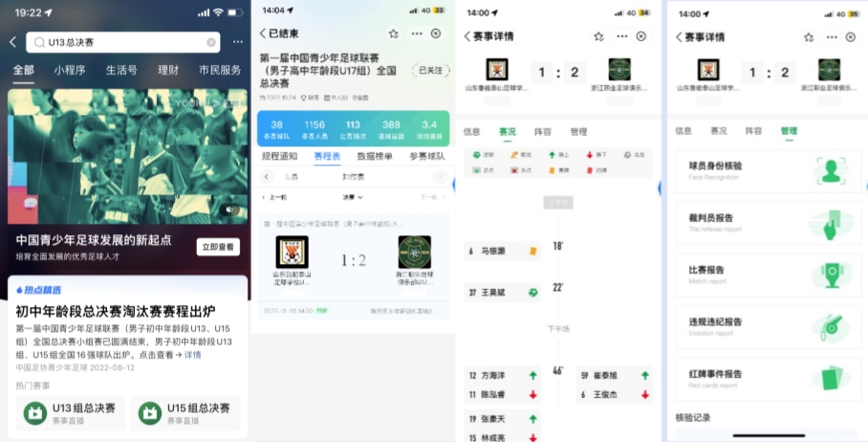Open the 裁判员报告 referee report card

coord(769,223)
